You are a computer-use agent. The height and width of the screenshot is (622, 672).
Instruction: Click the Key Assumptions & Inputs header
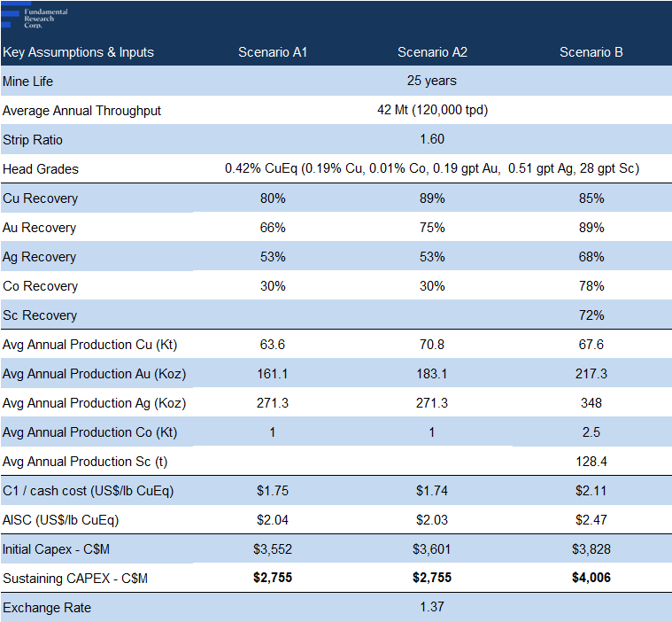tap(78, 52)
